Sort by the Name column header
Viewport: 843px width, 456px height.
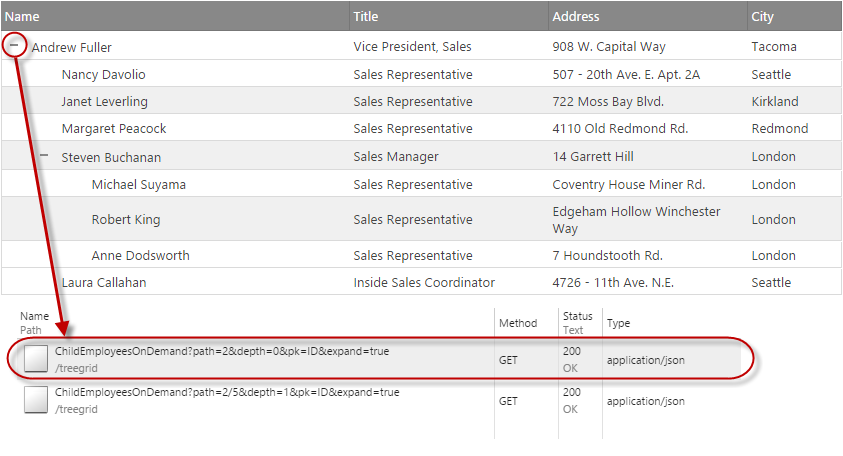click(x=22, y=16)
